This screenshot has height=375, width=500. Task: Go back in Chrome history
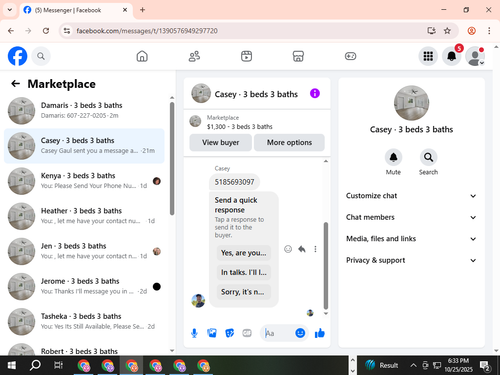(11, 31)
